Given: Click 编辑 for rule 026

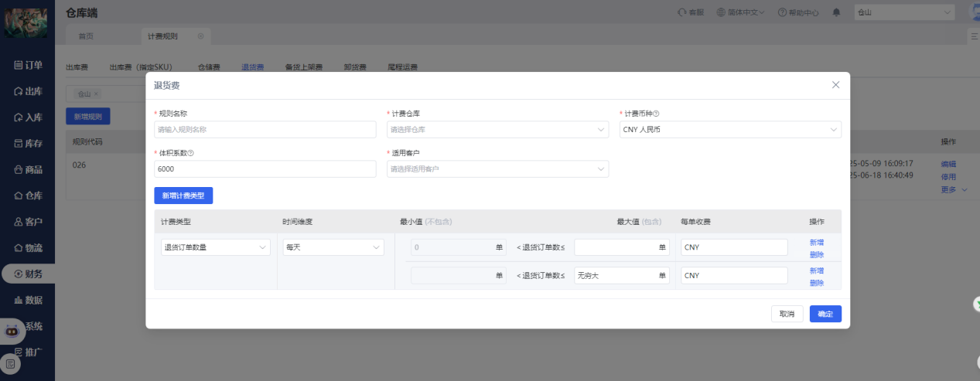Looking at the screenshot, I should tap(948, 164).
